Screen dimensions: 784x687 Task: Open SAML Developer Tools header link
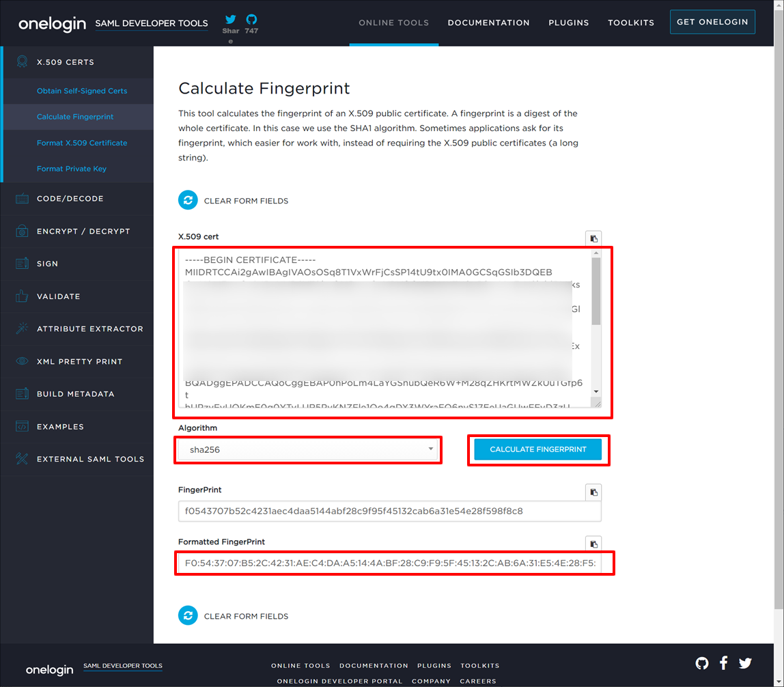(152, 23)
